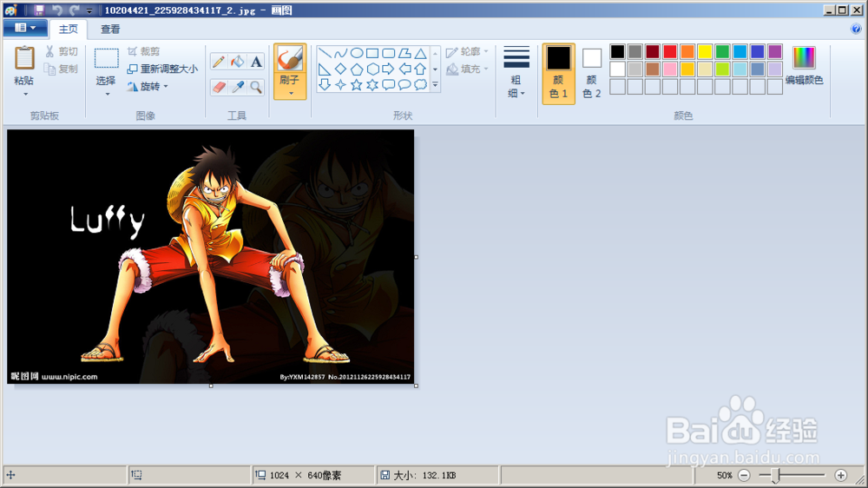
Task: Pick the yellow color swatch
Action: click(705, 51)
